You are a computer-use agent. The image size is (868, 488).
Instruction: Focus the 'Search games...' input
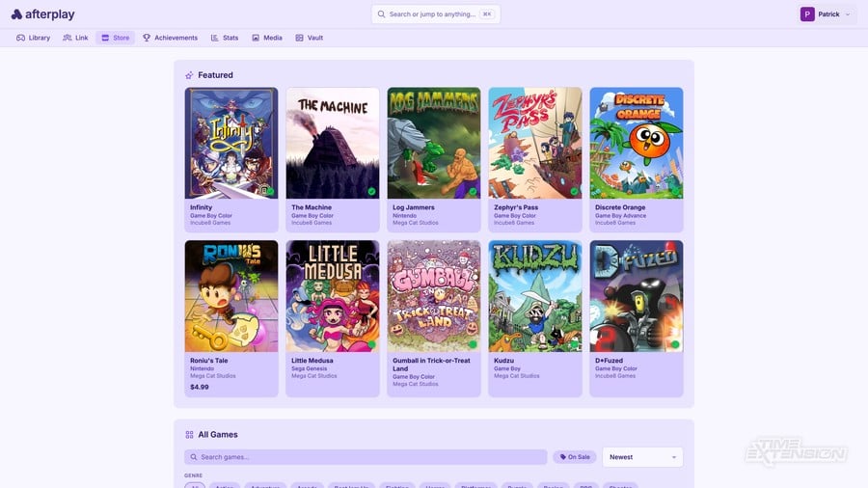click(x=366, y=457)
